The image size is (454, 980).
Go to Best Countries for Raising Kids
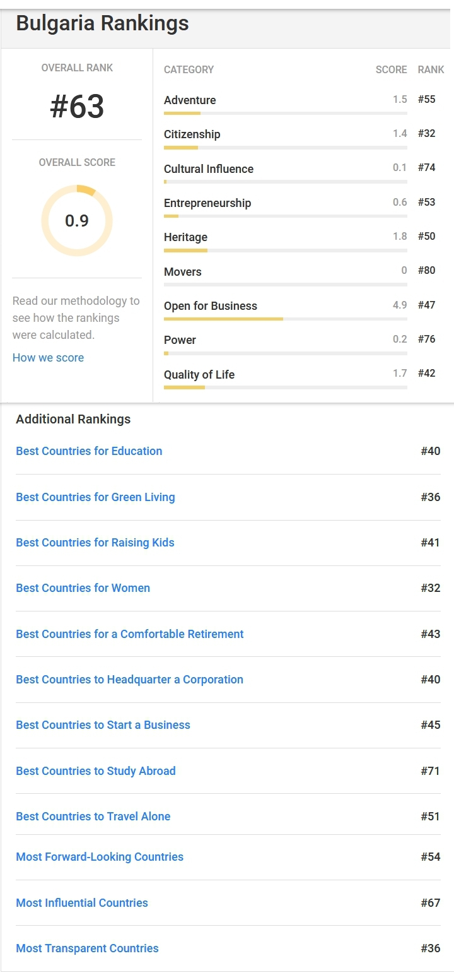95,543
